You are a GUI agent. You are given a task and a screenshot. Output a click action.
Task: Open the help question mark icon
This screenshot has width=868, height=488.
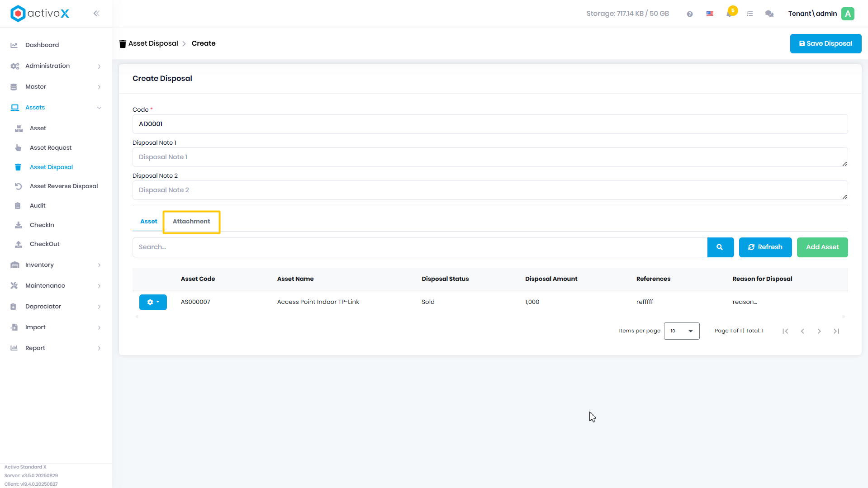click(x=690, y=14)
